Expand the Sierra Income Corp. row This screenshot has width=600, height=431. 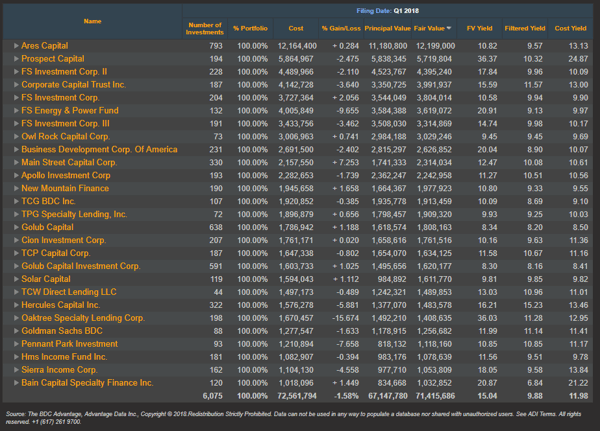16,370
